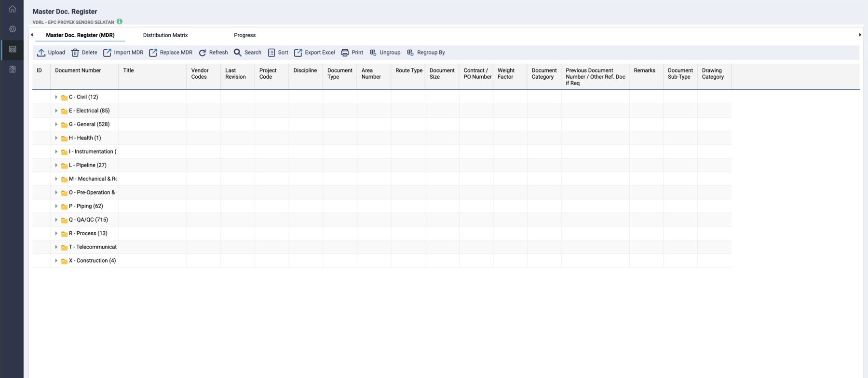Click the Delete trash icon
The width and height of the screenshot is (868, 378).
click(75, 53)
